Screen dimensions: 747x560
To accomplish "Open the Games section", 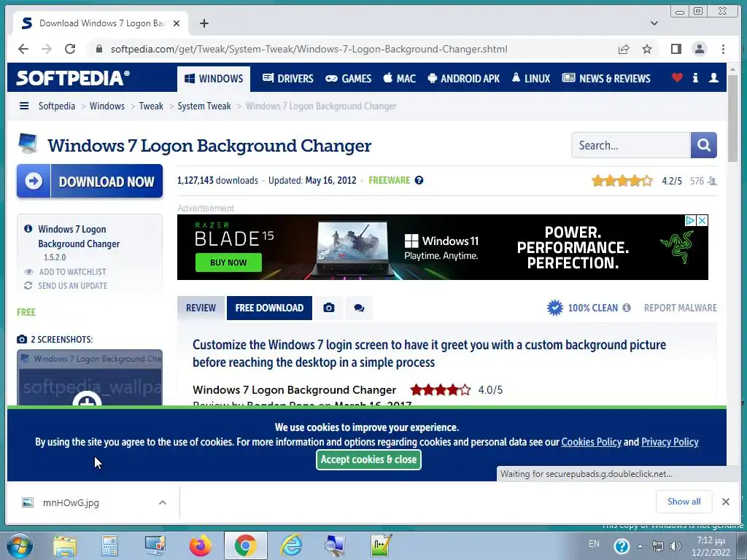I will 348,79.
